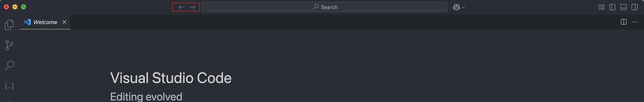Viewport: 644px width, 102px height.
Task: Expand the Copilot dropdown chevron
Action: click(x=463, y=7)
